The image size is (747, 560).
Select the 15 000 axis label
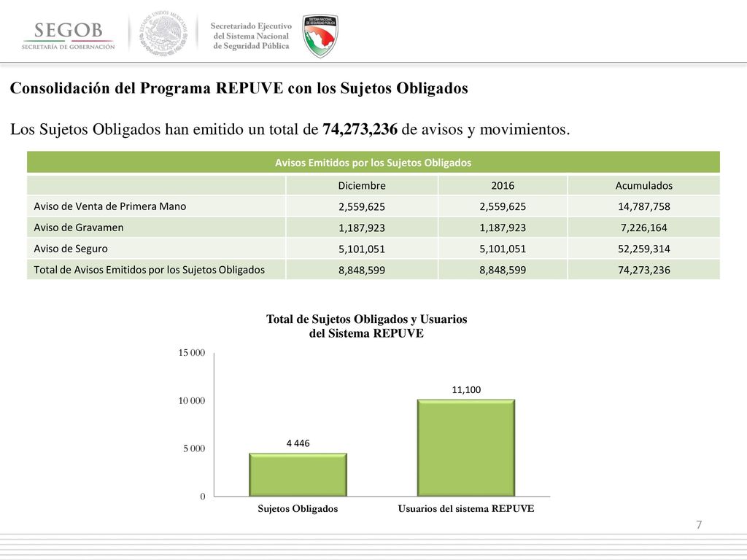(x=192, y=352)
